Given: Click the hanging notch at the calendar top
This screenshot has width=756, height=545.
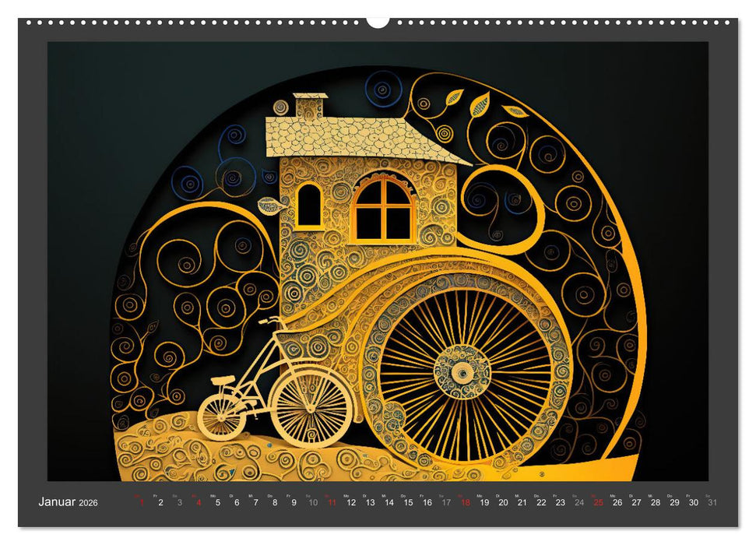Looking at the screenshot, I should pyautogui.click(x=378, y=21).
